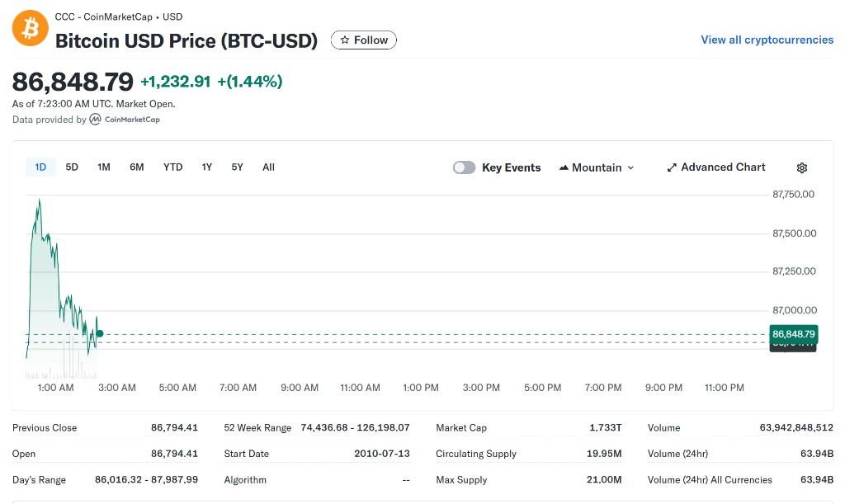Select the 5Y chart range
The width and height of the screenshot is (845, 504).
pyautogui.click(x=238, y=167)
